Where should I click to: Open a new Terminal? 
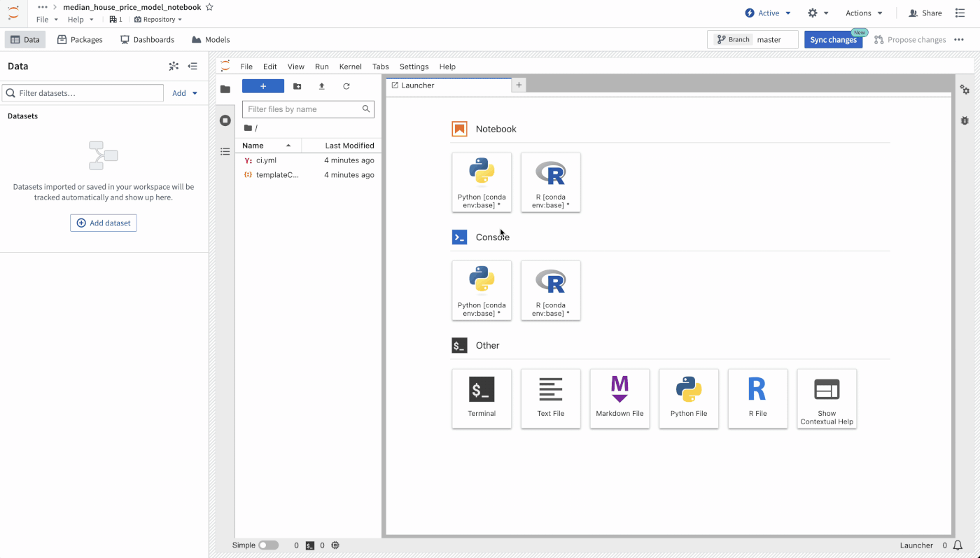click(x=482, y=398)
